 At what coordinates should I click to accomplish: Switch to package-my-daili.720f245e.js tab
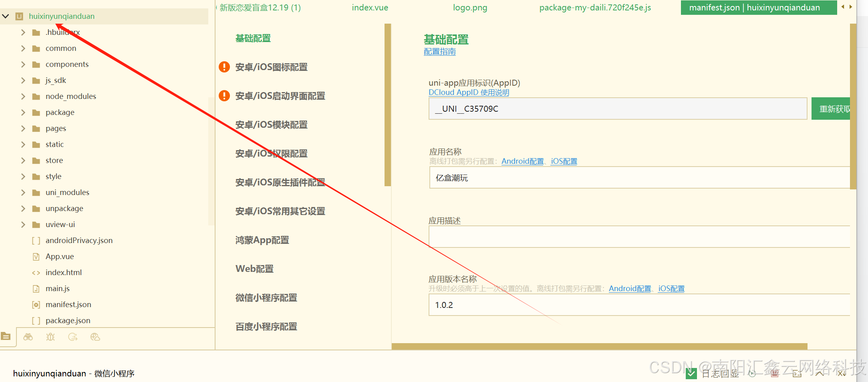point(595,8)
